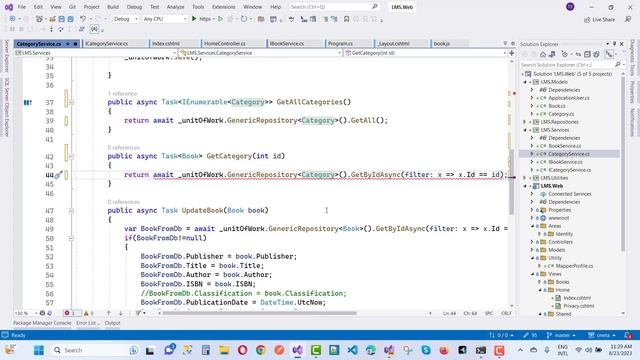Open the Extensions menu
Screen dimensions: 640x360
tap(224, 7)
